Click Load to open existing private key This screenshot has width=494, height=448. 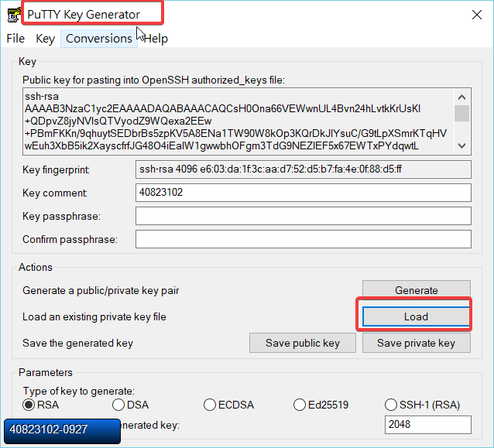pyautogui.click(x=416, y=316)
